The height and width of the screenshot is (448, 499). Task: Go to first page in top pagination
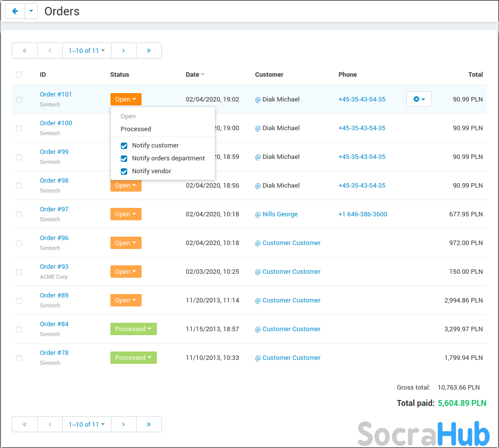(x=25, y=50)
